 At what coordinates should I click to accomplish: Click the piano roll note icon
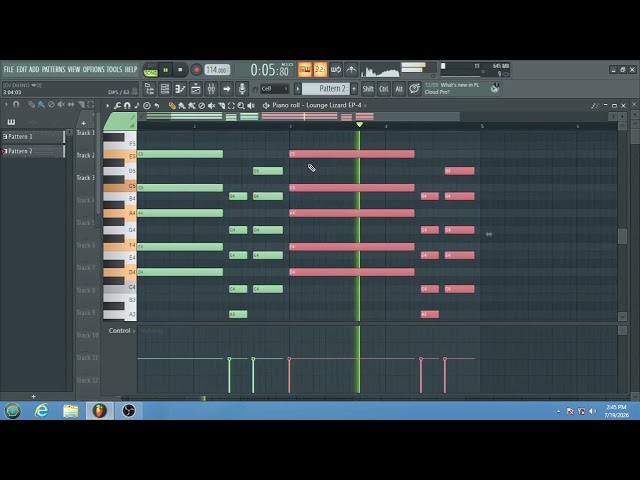point(137,106)
